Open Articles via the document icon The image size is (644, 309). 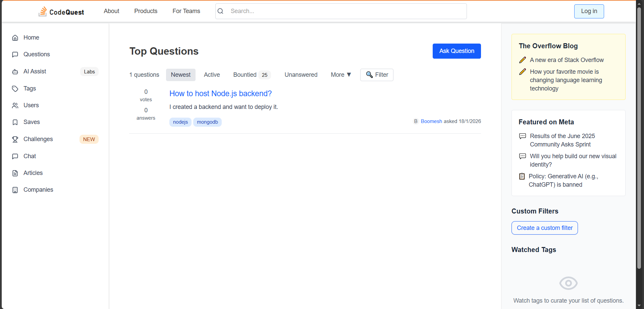15,173
